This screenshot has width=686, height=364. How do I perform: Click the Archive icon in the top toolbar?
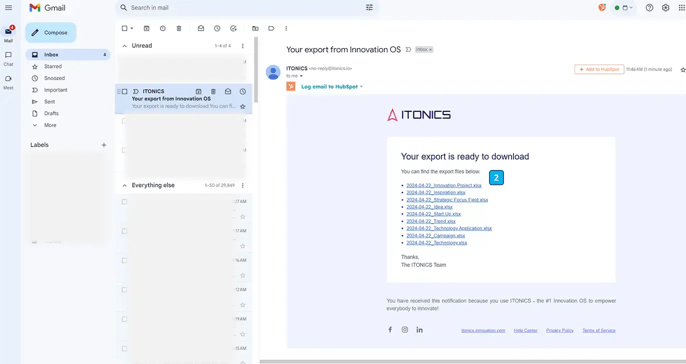coord(147,28)
